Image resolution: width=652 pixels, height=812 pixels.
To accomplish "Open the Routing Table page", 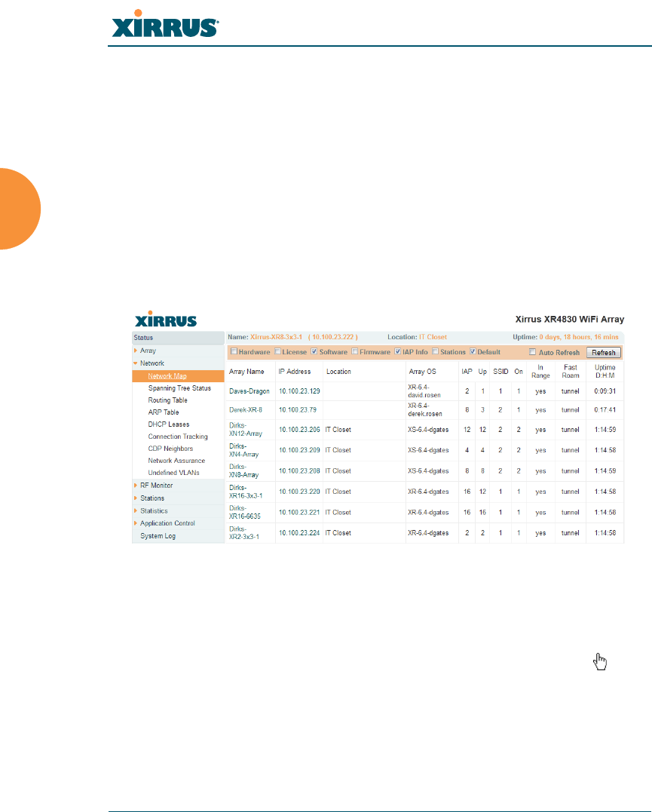I will pos(168,400).
